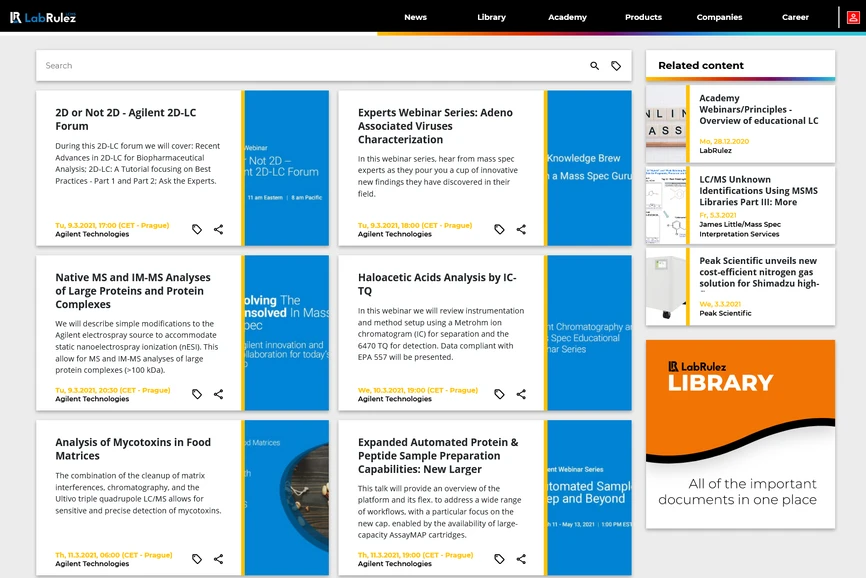866x578 pixels.
Task: Open the tag filter icon beside search
Action: coord(617,65)
